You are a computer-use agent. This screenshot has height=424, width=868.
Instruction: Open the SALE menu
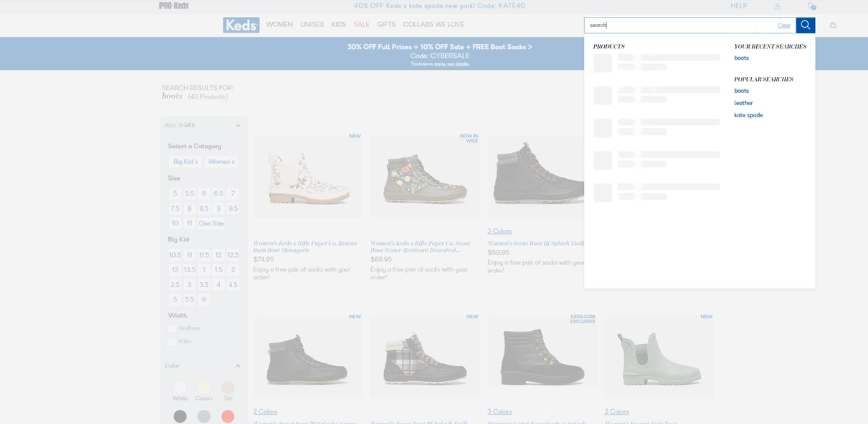[362, 24]
